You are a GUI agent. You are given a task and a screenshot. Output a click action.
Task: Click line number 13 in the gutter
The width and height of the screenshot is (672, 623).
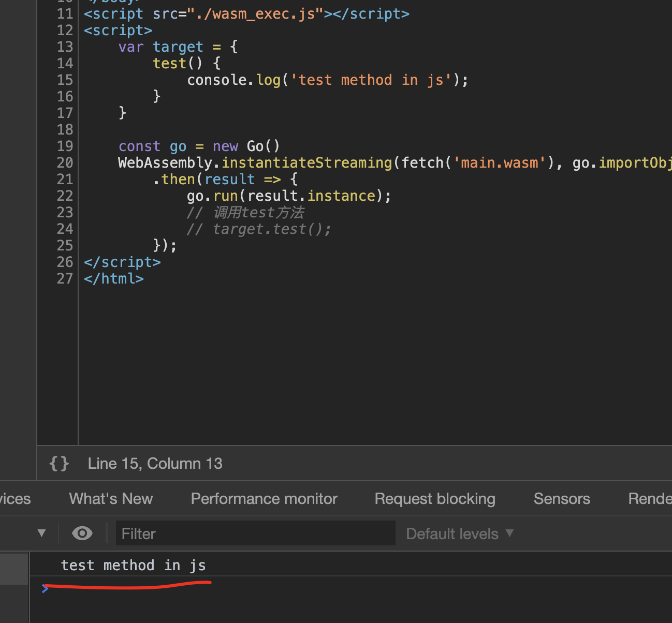(x=65, y=47)
